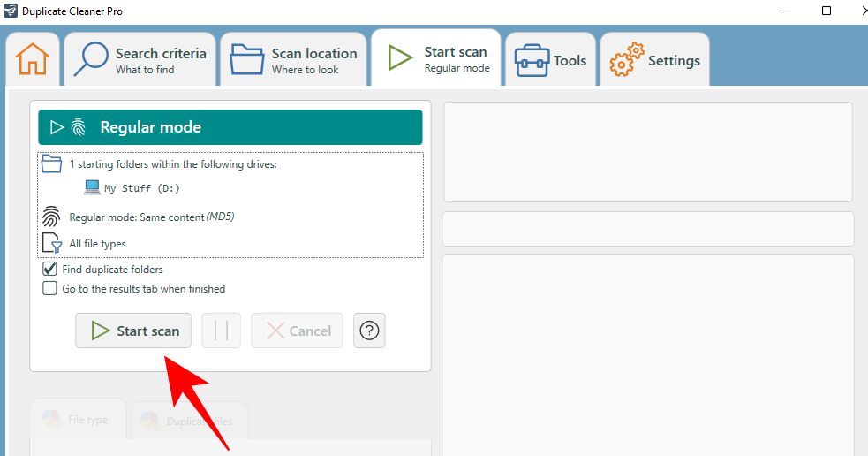Open help with the question mark button
Viewport: 868px width, 456px height.
369,331
